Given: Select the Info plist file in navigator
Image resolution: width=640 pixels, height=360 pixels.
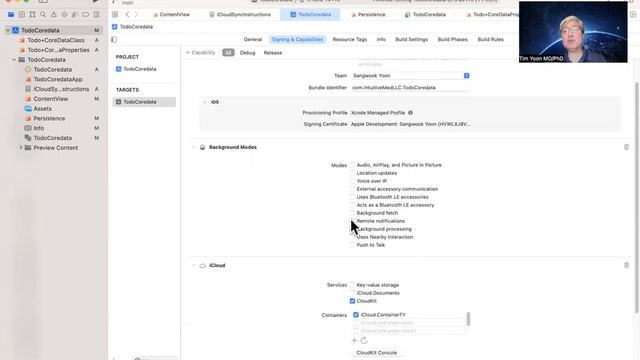Looking at the screenshot, I should coord(38,128).
